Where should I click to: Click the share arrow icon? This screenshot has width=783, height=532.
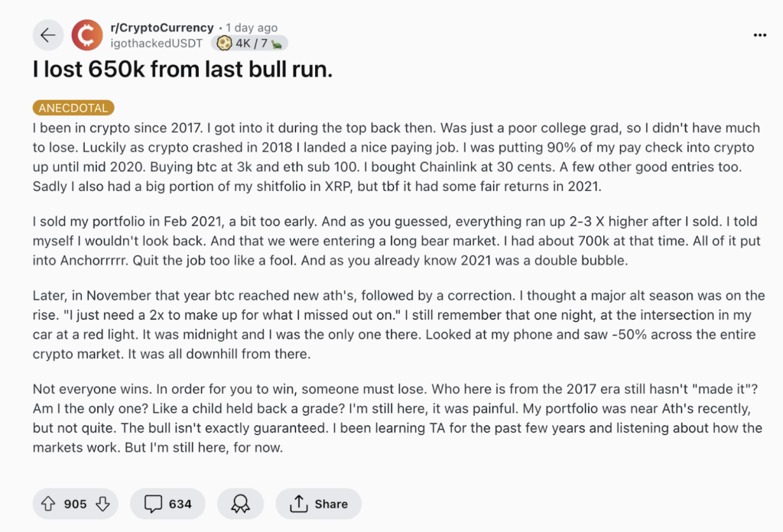(298, 504)
